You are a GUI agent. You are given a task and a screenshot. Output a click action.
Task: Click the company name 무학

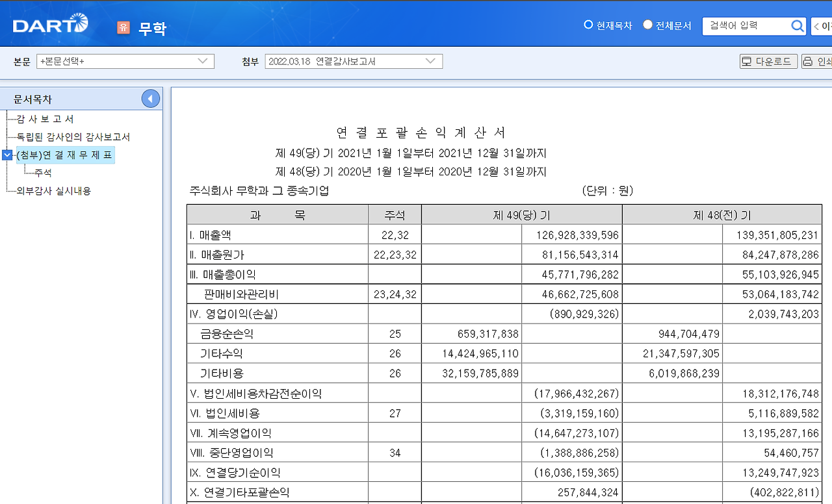pyautogui.click(x=152, y=28)
